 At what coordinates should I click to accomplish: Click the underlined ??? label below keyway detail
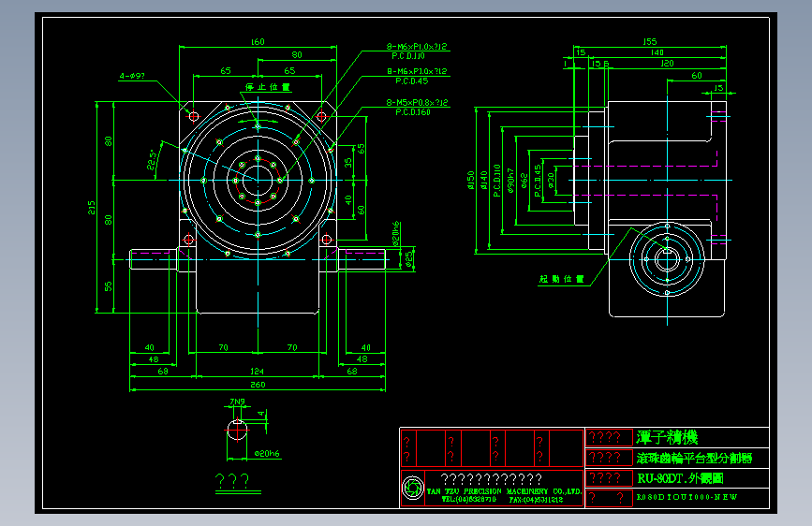tap(232, 481)
